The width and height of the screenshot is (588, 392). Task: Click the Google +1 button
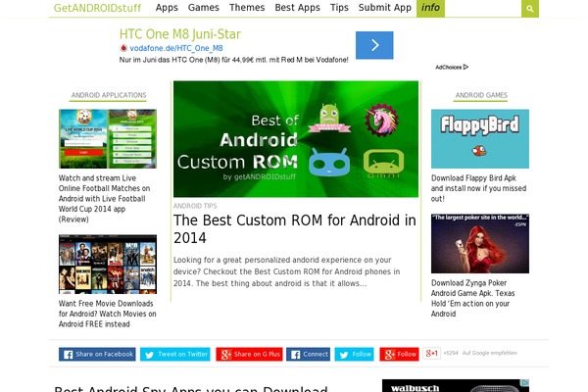coord(431,354)
